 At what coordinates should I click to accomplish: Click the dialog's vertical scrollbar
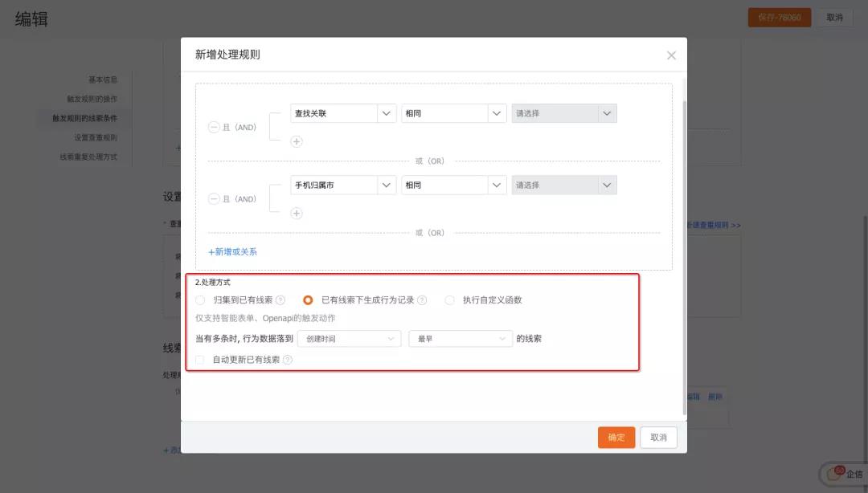[x=684, y=257]
